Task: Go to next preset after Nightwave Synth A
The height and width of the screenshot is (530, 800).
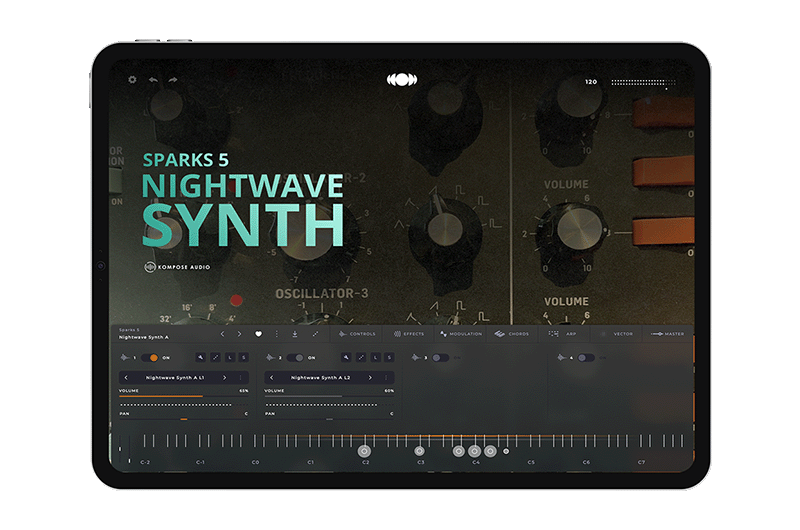Action: [238, 334]
